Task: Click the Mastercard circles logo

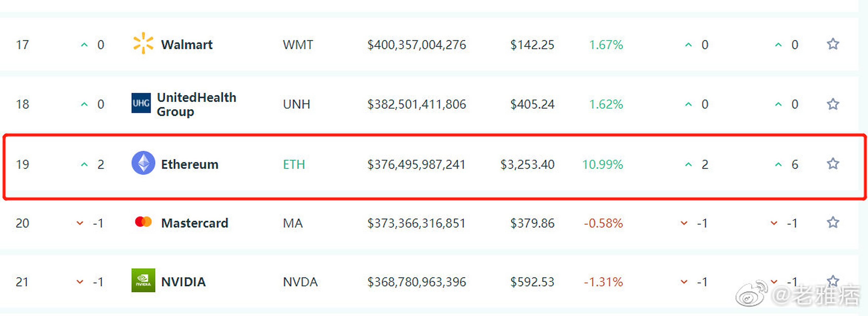Action: click(x=143, y=222)
